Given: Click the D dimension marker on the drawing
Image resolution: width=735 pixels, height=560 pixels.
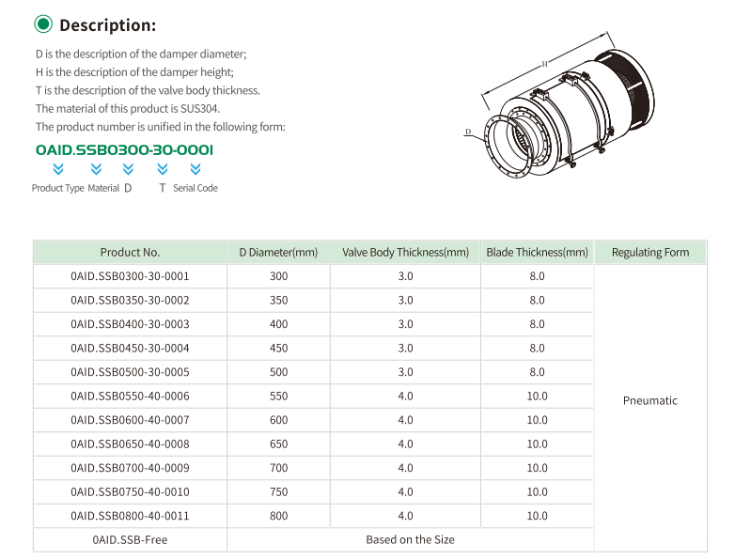Looking at the screenshot, I should click(x=468, y=133).
